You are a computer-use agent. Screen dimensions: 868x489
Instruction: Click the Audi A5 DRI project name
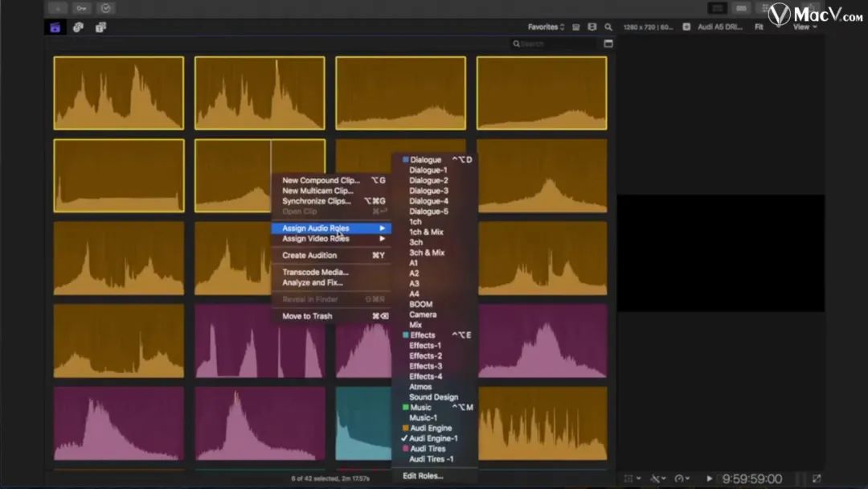pos(719,27)
